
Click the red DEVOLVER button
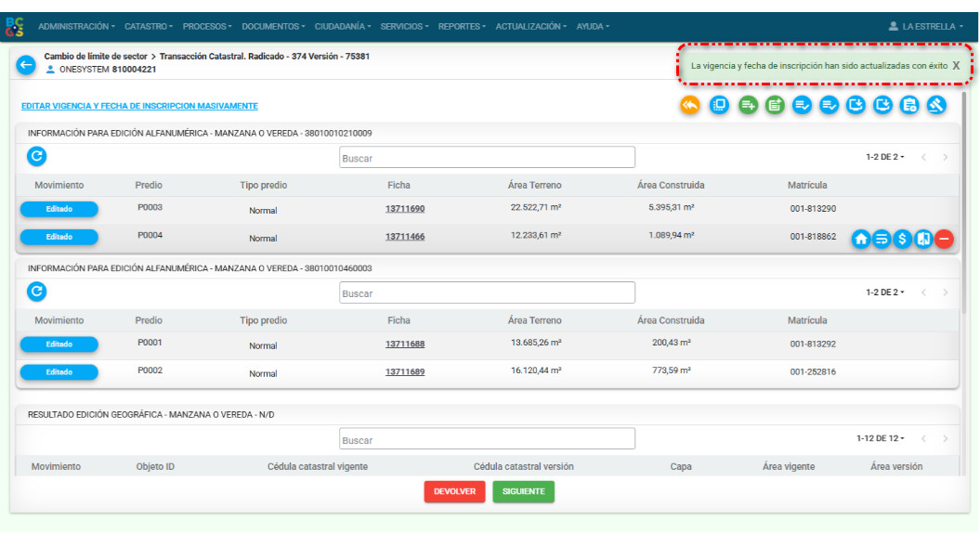[454, 491]
